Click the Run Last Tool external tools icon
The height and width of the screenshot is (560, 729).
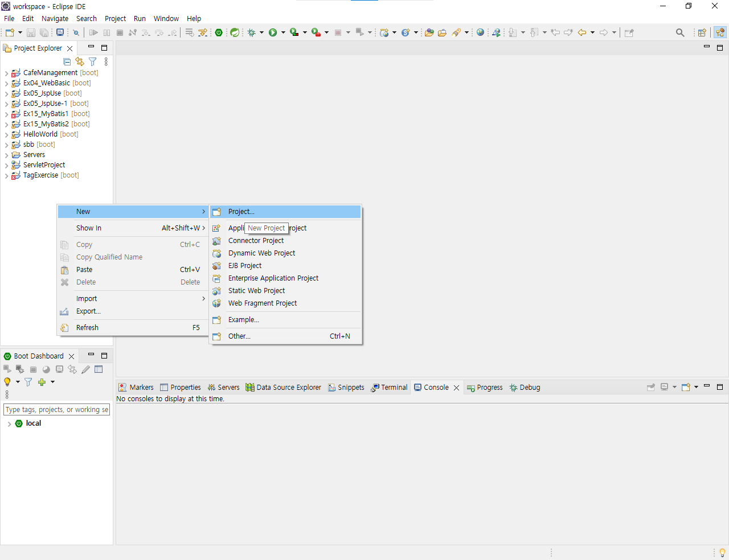click(x=316, y=32)
